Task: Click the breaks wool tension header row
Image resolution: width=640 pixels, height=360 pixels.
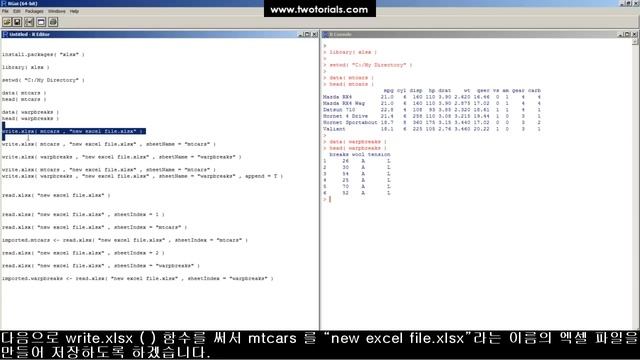Action: (x=360, y=155)
